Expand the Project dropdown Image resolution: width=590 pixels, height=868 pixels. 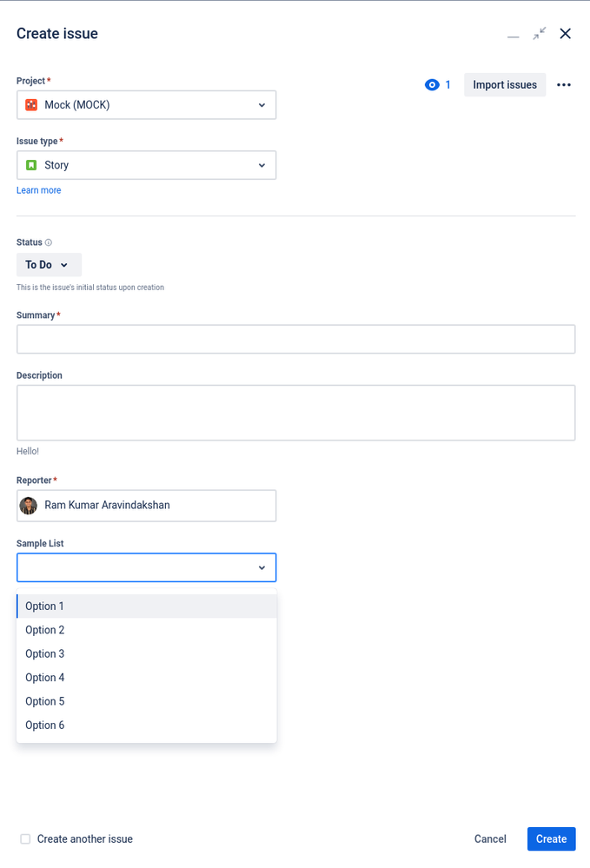point(146,104)
